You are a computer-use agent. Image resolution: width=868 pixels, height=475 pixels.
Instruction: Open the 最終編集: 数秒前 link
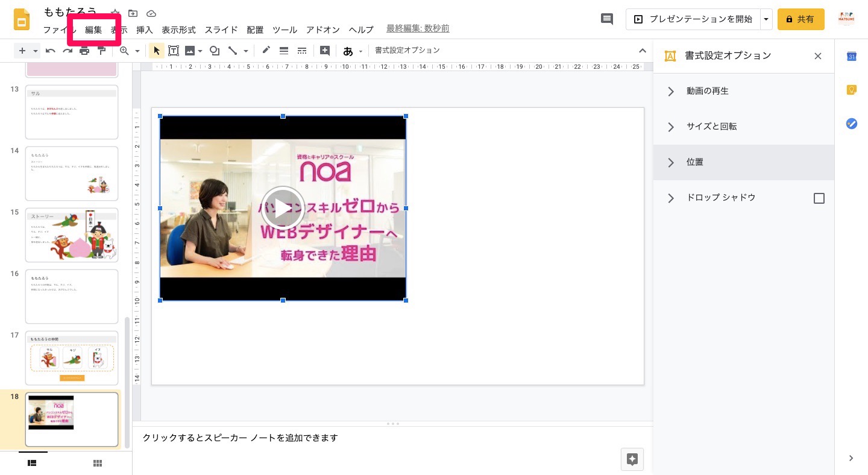tap(418, 28)
